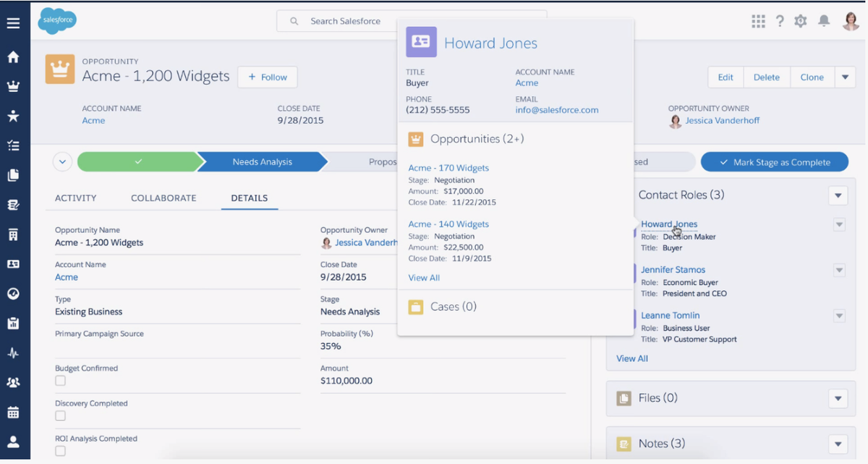This screenshot has height=464, width=868.
Task: Open the Calendar icon in sidebar
Action: point(13,411)
